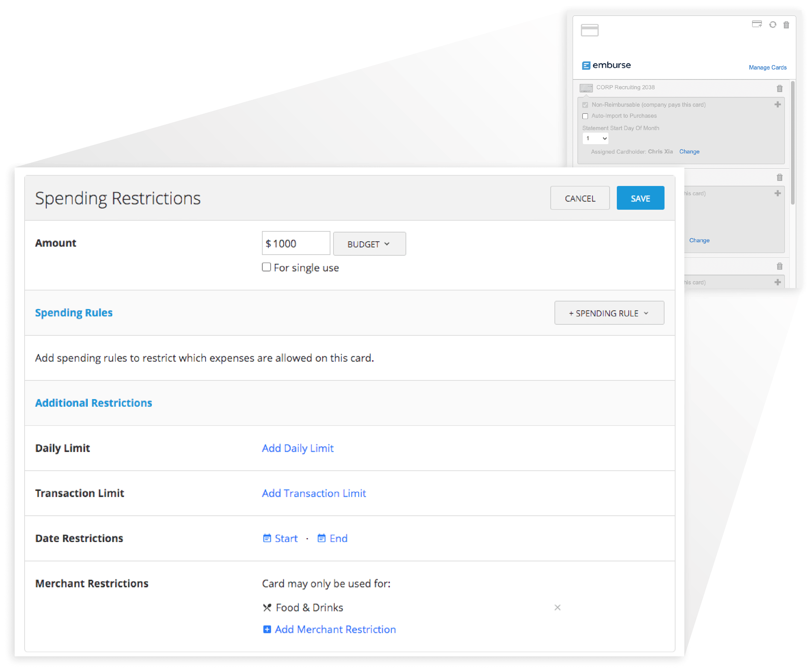This screenshot has width=812, height=671.
Task: Expand the + SPENDING RULE dropdown
Action: (609, 313)
